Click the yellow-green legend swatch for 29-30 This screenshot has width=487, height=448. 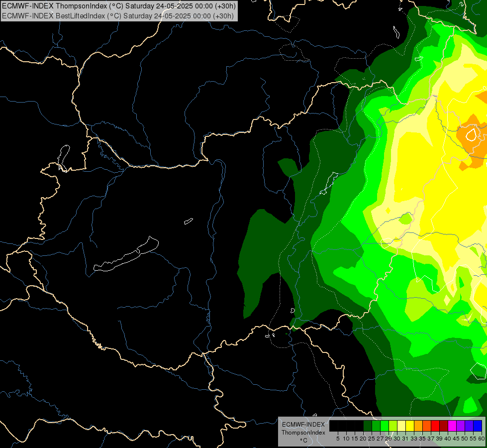(x=393, y=426)
